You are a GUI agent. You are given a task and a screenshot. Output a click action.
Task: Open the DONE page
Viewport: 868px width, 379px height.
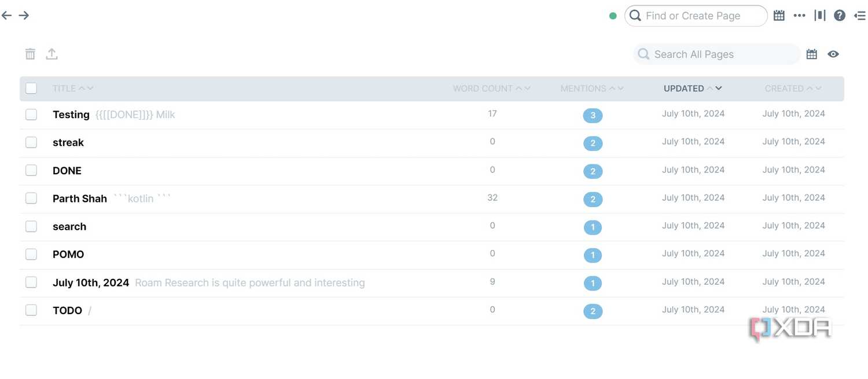coord(67,171)
